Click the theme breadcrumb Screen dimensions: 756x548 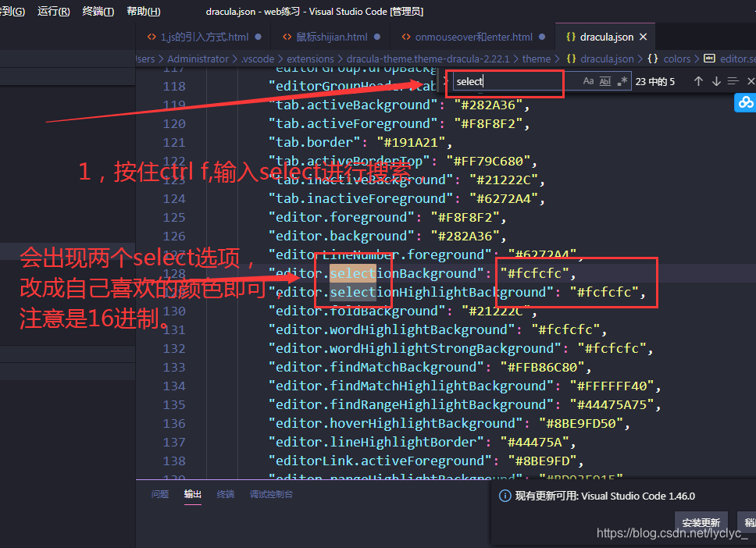point(536,59)
